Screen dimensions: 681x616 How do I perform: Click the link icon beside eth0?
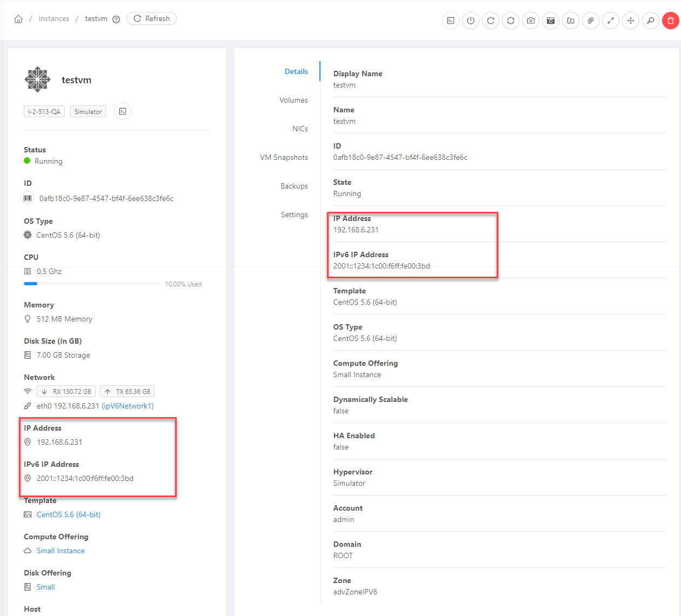tap(28, 406)
